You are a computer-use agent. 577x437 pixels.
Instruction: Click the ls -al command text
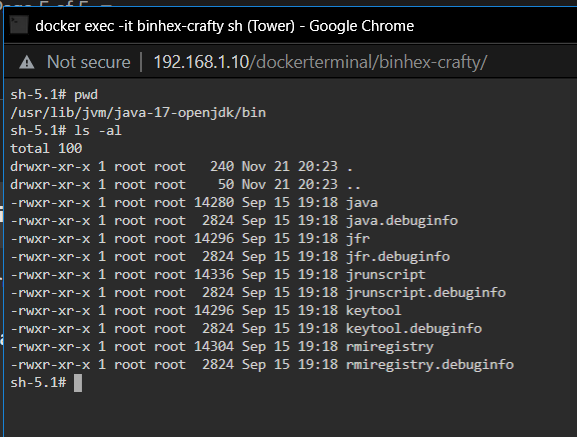point(98,131)
